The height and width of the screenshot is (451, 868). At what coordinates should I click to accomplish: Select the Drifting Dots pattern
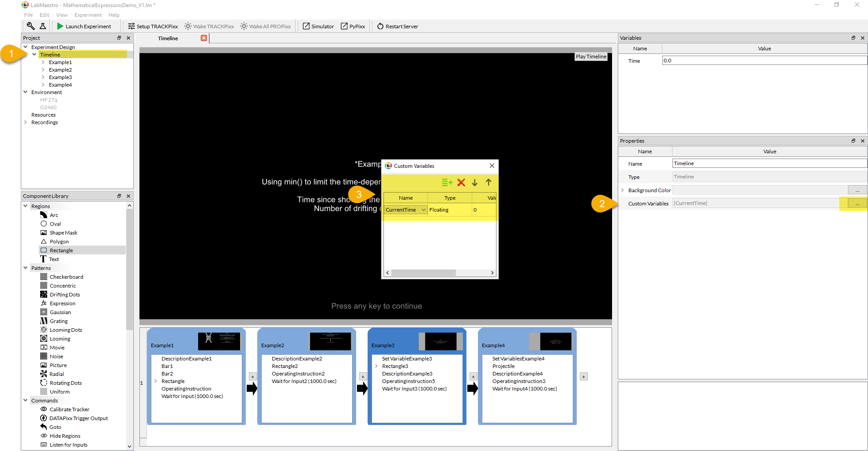(x=64, y=295)
